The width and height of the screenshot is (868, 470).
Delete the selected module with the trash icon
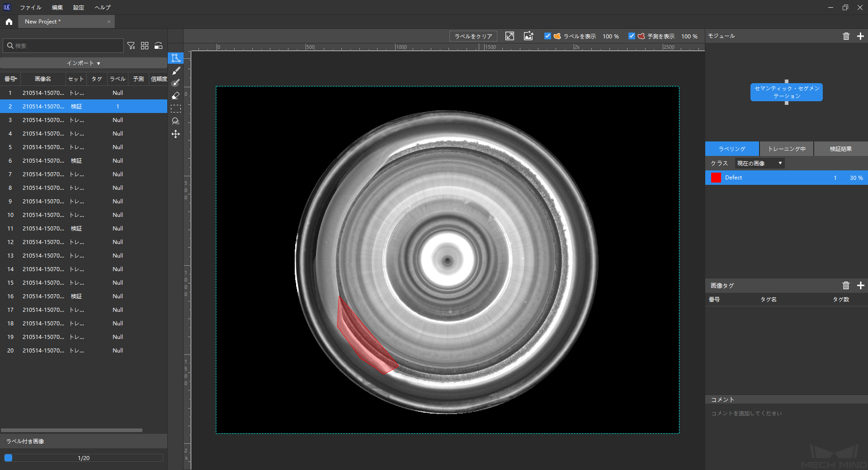click(x=846, y=36)
